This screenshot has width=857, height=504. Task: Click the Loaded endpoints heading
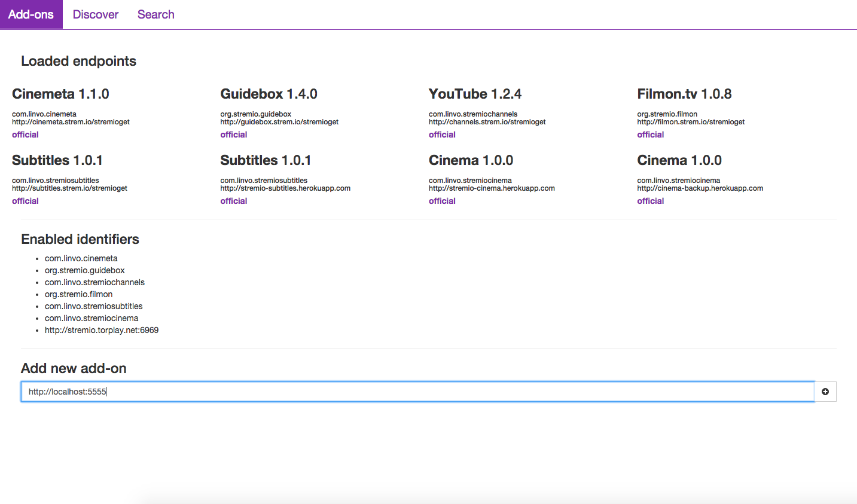(78, 61)
